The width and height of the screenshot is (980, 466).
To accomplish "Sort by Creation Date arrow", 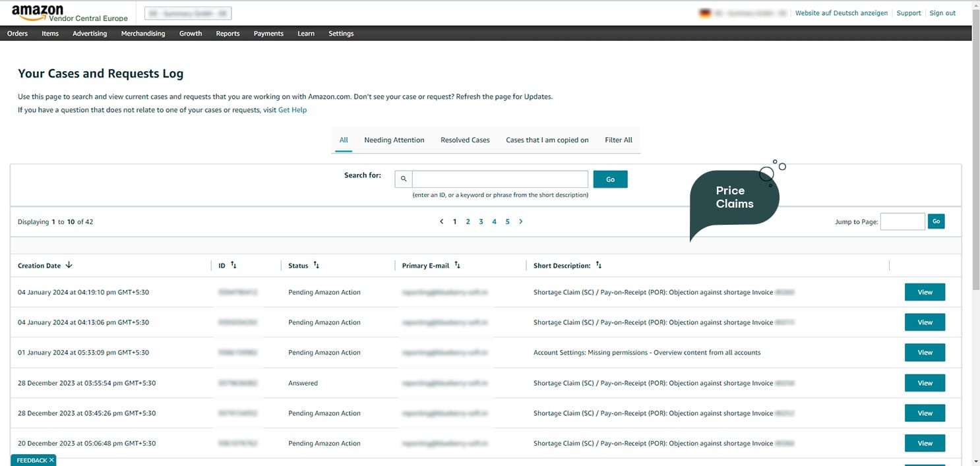I will (69, 266).
